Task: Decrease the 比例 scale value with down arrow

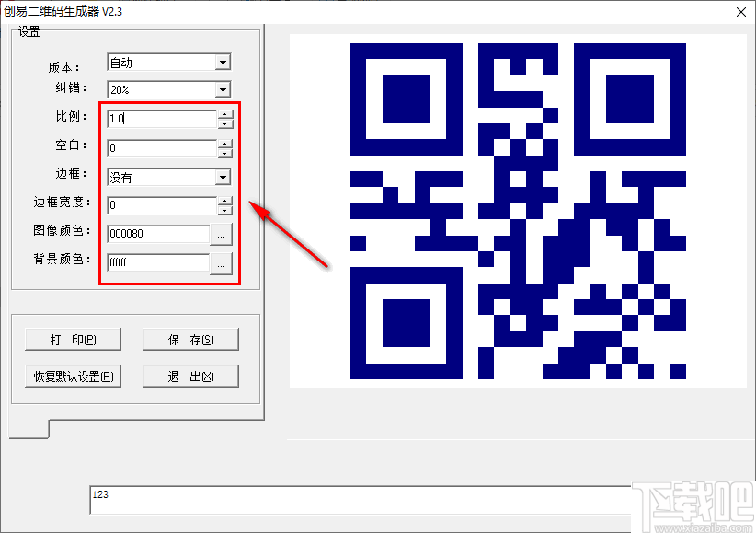Action: [225, 123]
